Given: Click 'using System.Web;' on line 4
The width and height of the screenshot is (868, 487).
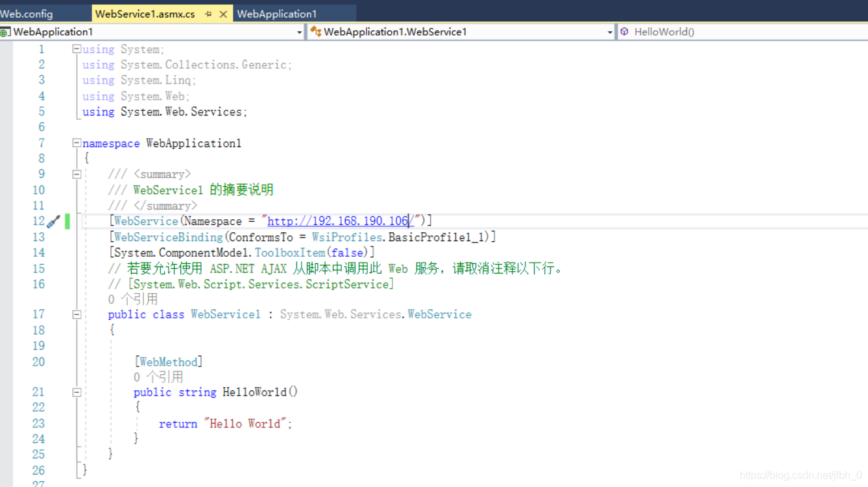Looking at the screenshot, I should point(136,96).
